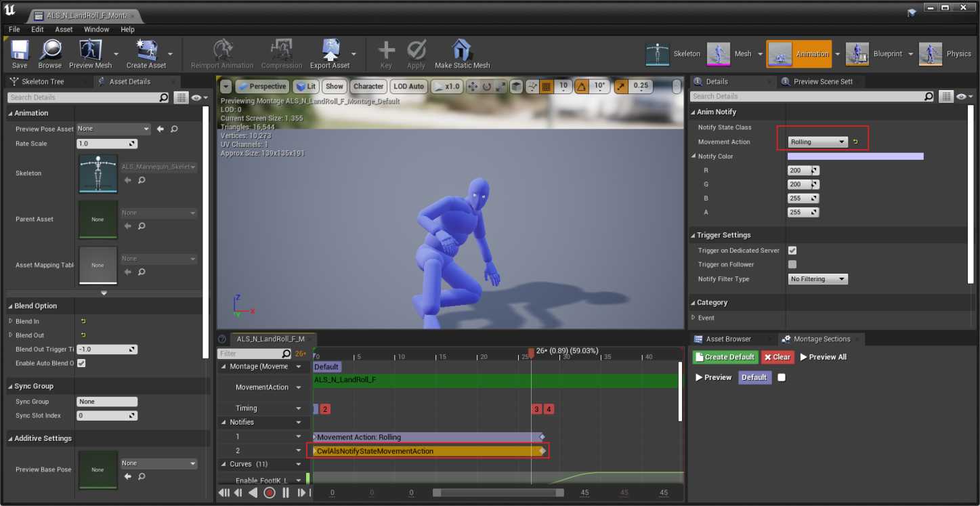Click the Make Static Mesh icon

click(462, 53)
